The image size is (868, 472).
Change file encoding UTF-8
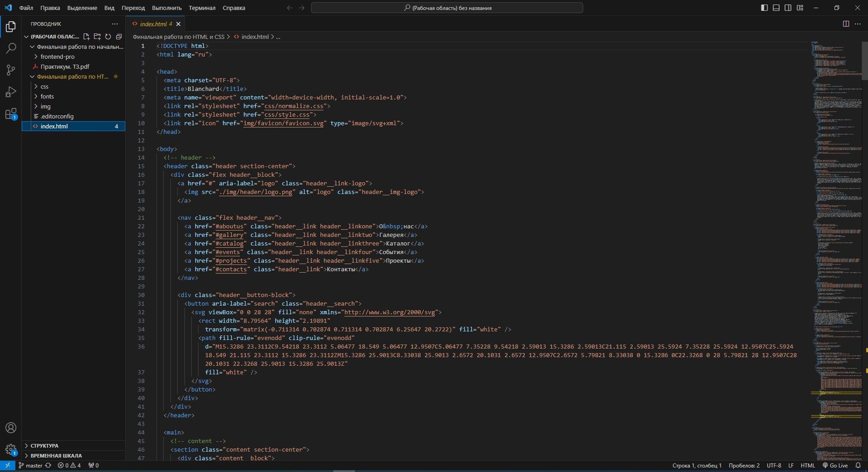click(x=774, y=465)
